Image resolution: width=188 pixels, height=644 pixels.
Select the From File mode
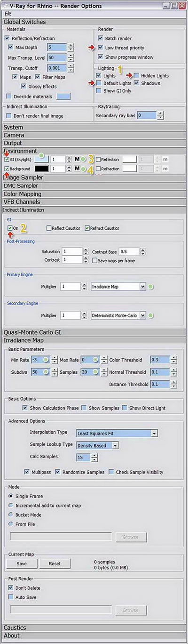tap(11, 524)
